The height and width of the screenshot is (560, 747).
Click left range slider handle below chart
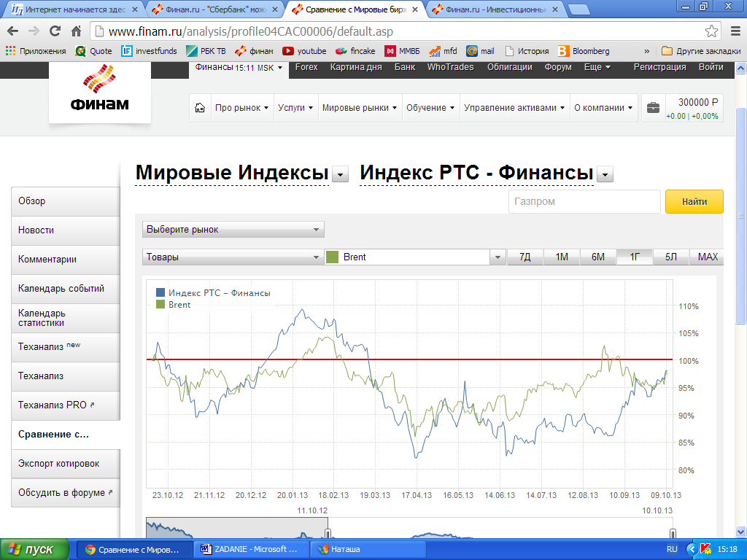coord(328,533)
